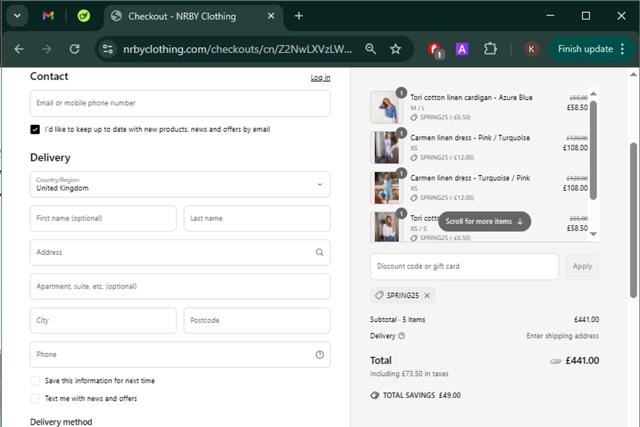Check Text me with news and offers

(35, 398)
